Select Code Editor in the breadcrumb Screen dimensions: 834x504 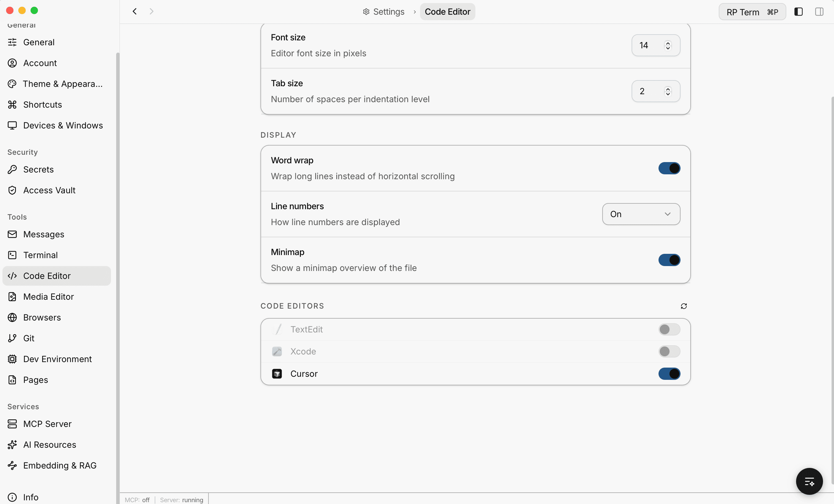click(448, 12)
